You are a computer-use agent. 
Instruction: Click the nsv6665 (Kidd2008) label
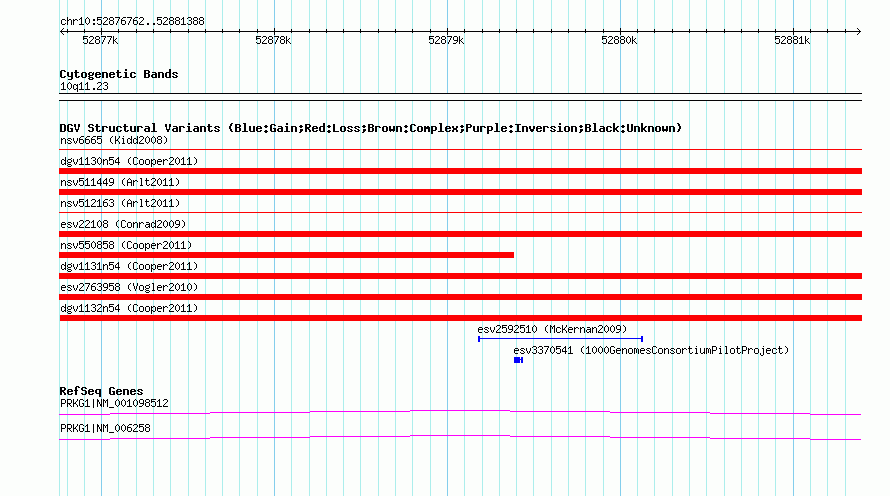(114, 140)
